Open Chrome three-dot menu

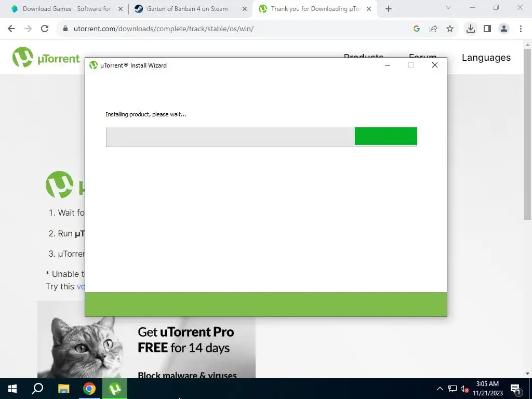[521, 29]
